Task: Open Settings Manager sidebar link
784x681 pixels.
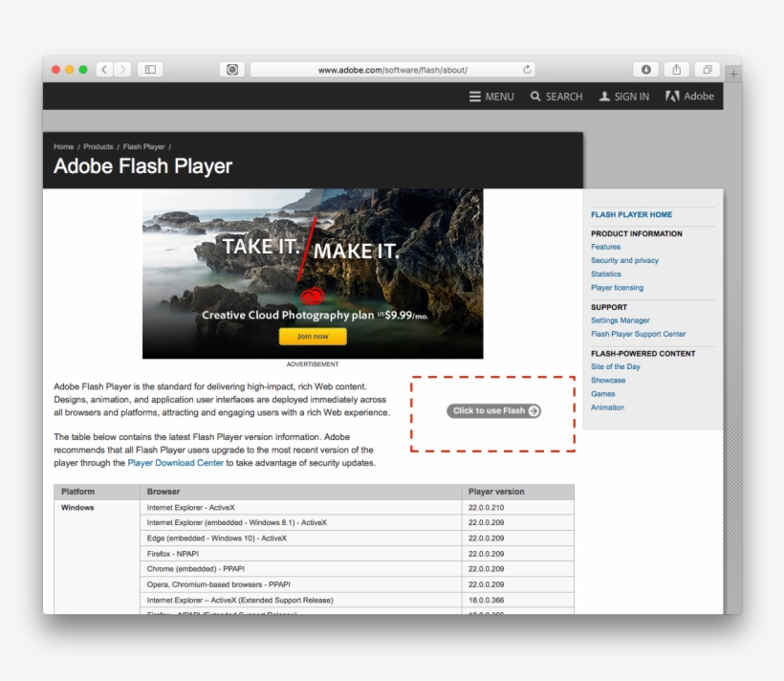Action: [x=621, y=320]
